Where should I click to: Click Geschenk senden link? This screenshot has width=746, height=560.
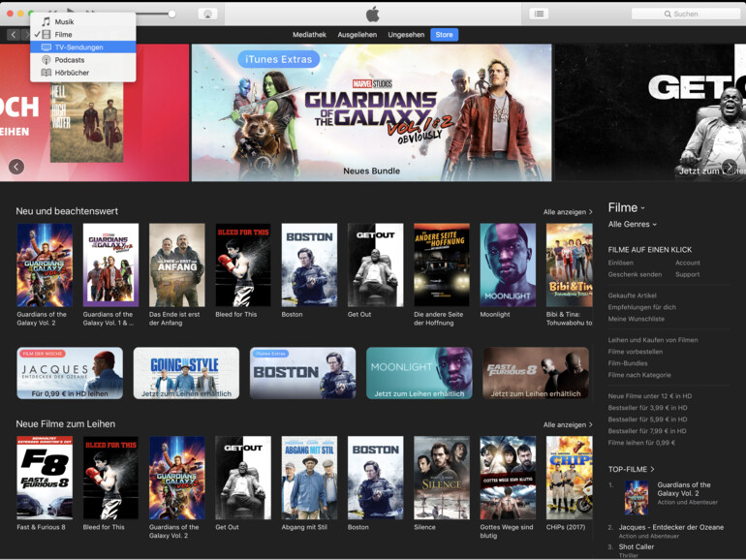[635, 274]
